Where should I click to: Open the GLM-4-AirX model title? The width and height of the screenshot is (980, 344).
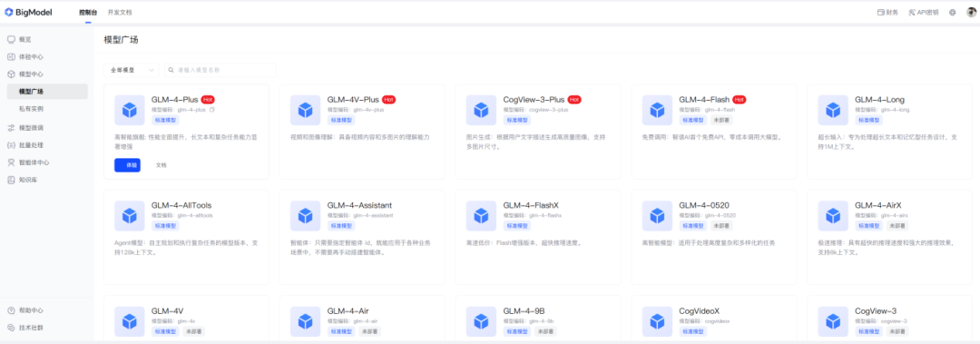tap(878, 205)
